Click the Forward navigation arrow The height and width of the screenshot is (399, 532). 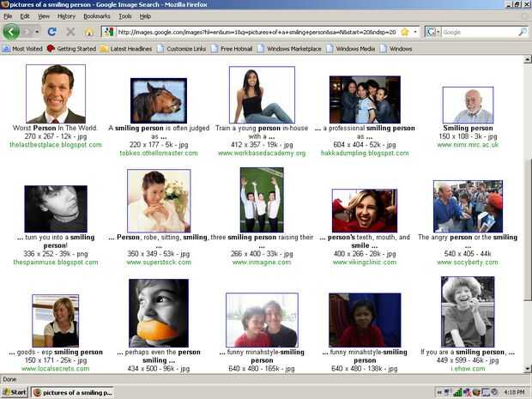(x=27, y=32)
